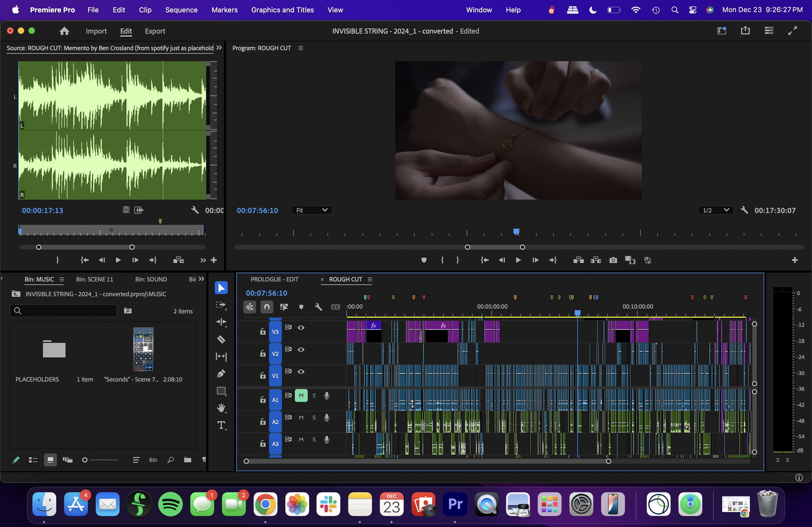The image size is (812, 527).
Task: Hide track V3 with eye toggle
Action: pyautogui.click(x=301, y=327)
